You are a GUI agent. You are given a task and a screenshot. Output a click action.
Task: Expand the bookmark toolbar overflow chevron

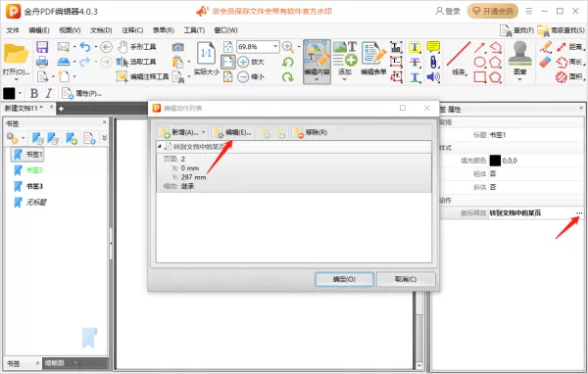click(x=104, y=138)
